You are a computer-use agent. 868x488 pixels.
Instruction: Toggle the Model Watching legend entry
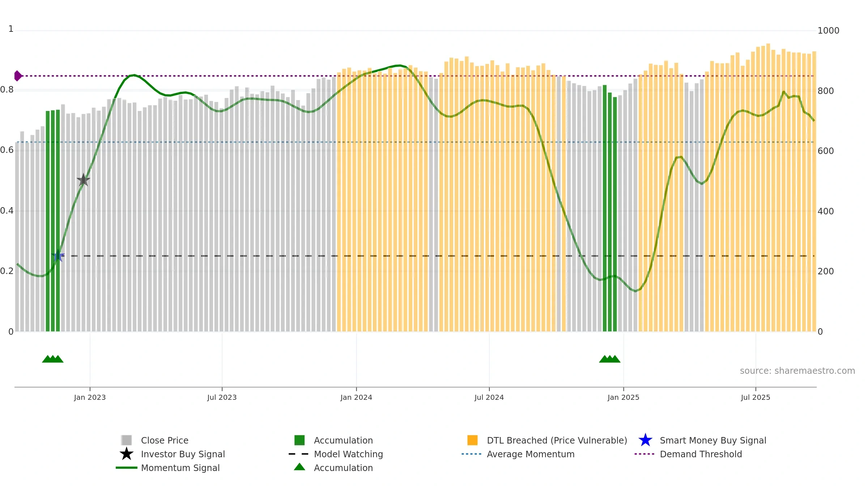coord(348,454)
